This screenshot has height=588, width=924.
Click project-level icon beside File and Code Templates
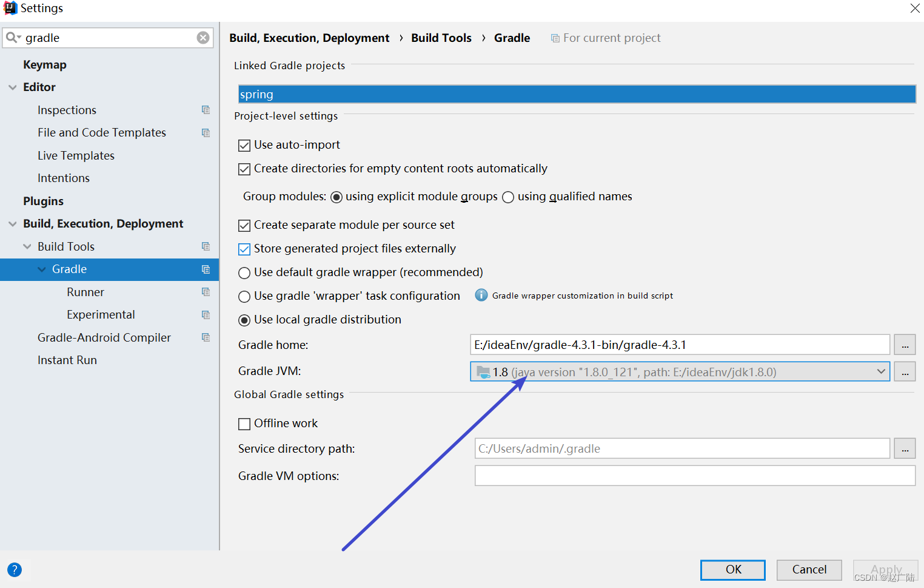coord(206,132)
